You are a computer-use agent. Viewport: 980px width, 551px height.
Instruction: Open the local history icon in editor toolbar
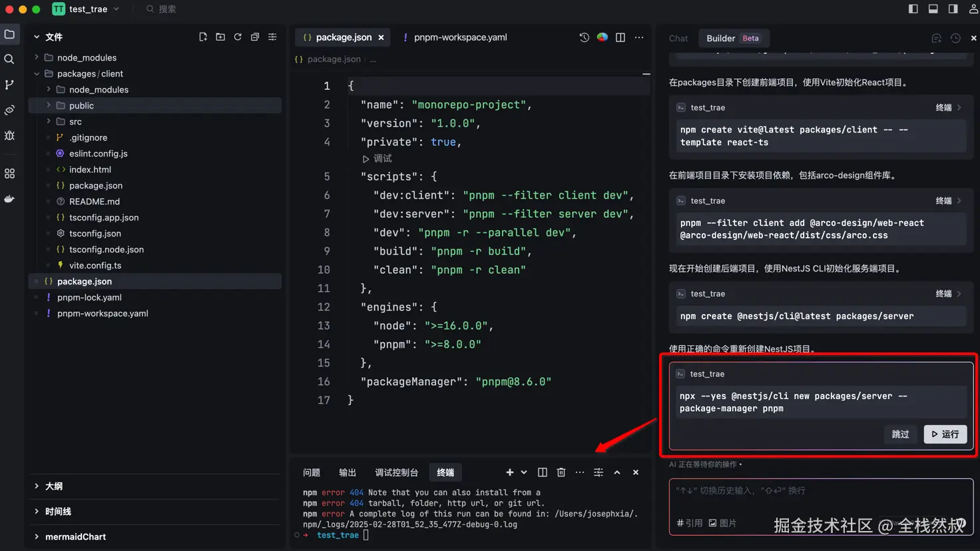click(585, 37)
